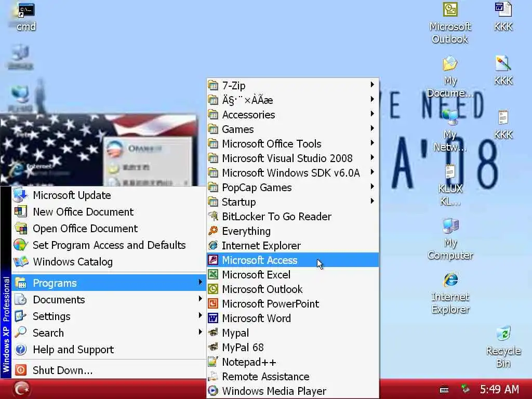Open Microsoft Windows SDK v6.0A folder
The width and height of the screenshot is (532, 399).
292,172
